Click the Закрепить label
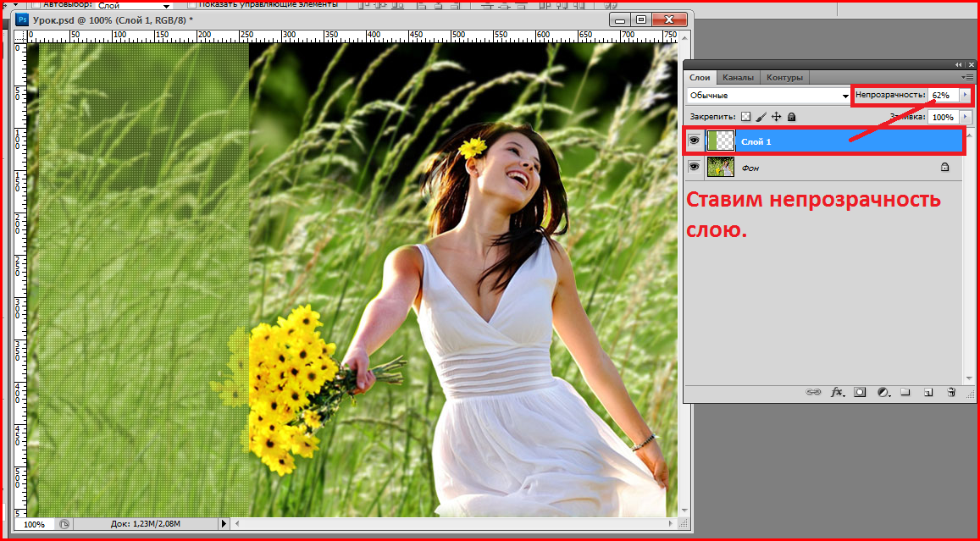Screen dimensions: 980x541 click(x=713, y=117)
